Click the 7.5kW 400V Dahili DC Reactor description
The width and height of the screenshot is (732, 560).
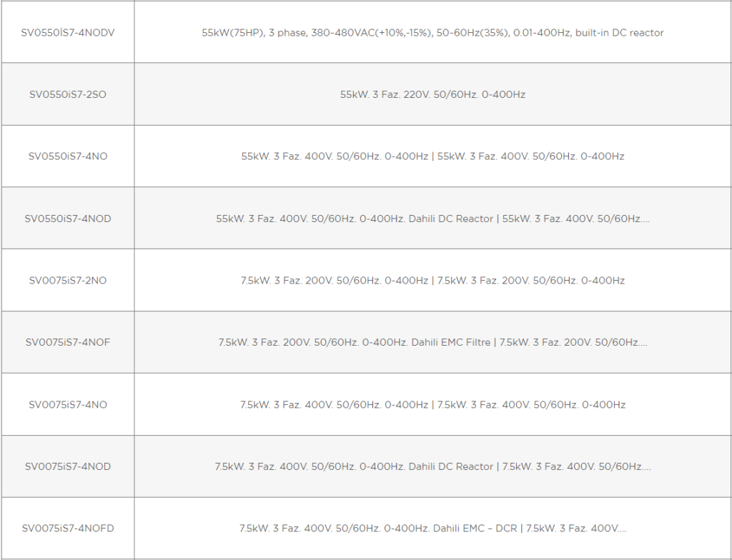click(432, 466)
